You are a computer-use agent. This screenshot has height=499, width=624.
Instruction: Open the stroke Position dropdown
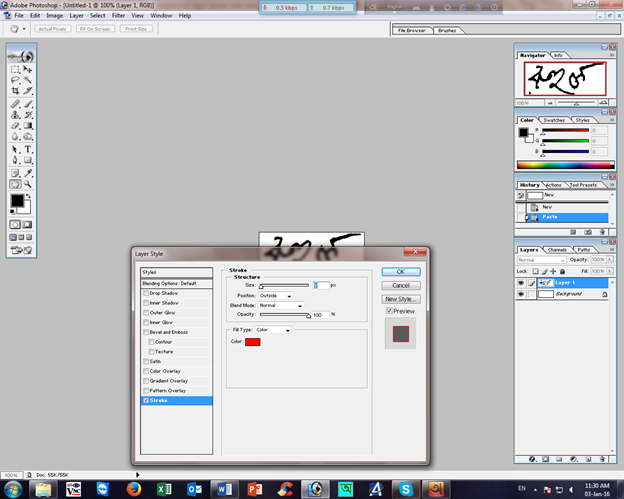275,296
